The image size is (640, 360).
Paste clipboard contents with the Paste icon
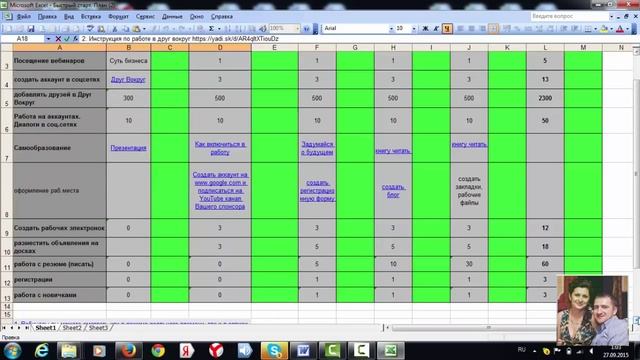pyautogui.click(x=136, y=29)
